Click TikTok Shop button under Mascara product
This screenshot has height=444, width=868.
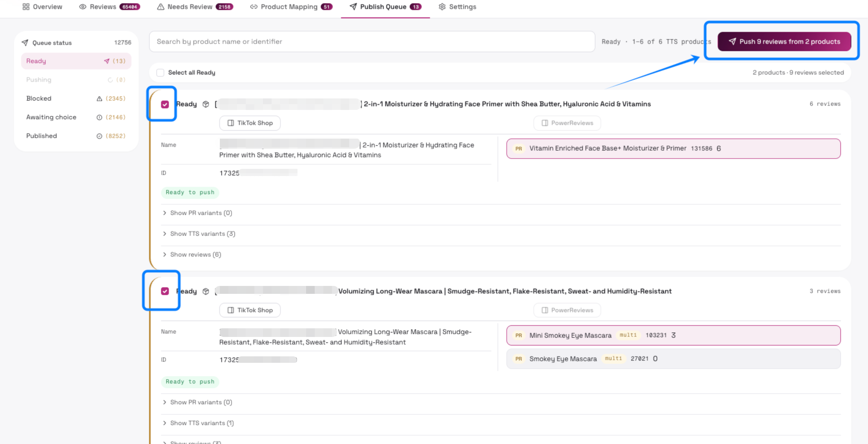pos(250,310)
